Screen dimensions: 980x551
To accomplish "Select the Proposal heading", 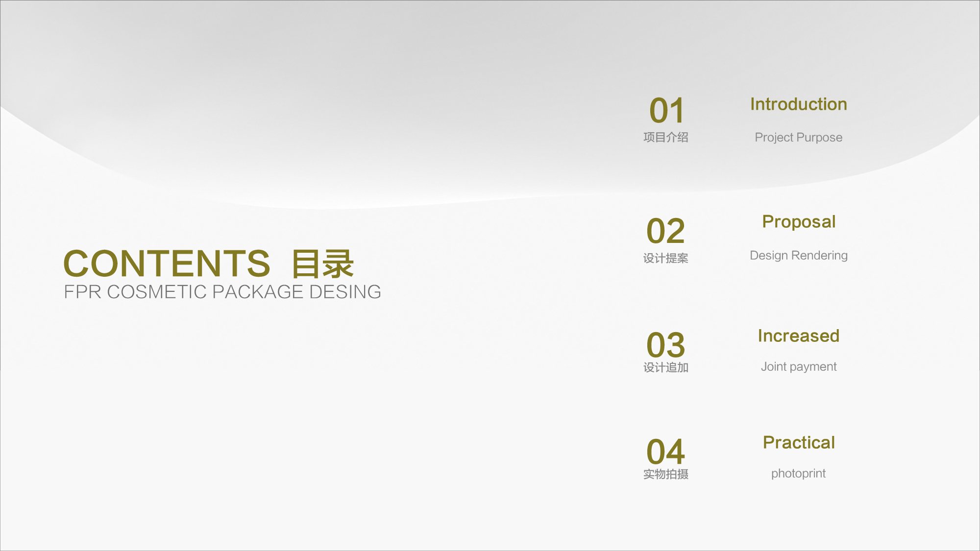I will [799, 222].
